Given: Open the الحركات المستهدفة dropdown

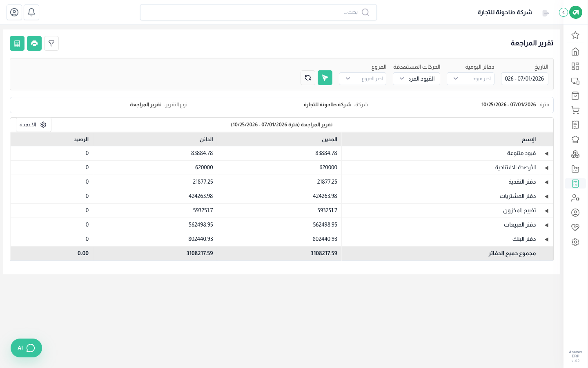Looking at the screenshot, I should [x=416, y=79].
